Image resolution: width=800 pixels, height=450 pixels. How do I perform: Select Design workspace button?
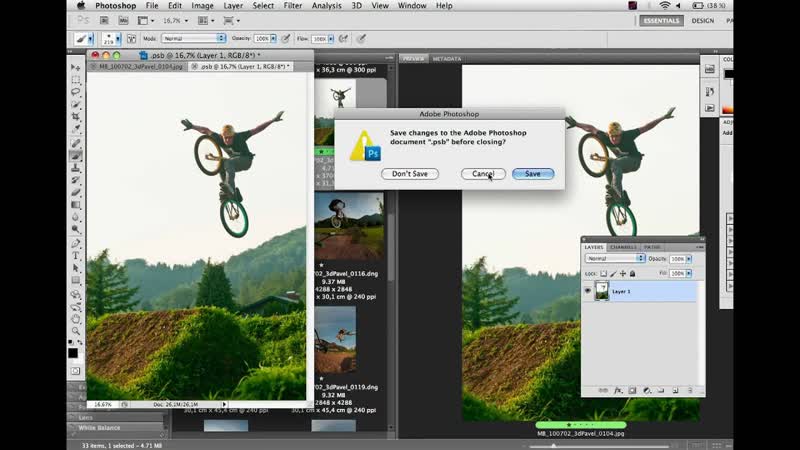click(703, 20)
